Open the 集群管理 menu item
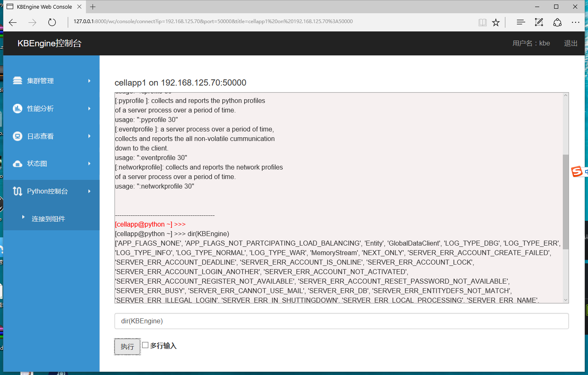This screenshot has height=375, width=588. [51, 81]
